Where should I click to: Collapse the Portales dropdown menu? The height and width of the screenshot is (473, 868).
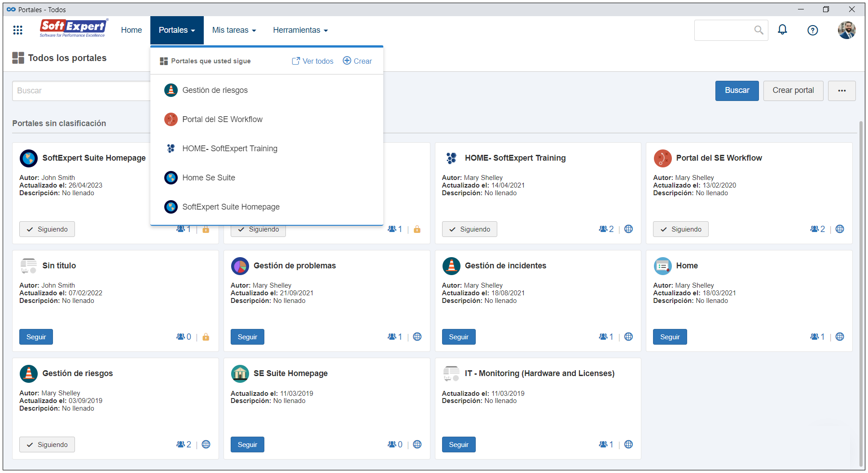coord(177,30)
